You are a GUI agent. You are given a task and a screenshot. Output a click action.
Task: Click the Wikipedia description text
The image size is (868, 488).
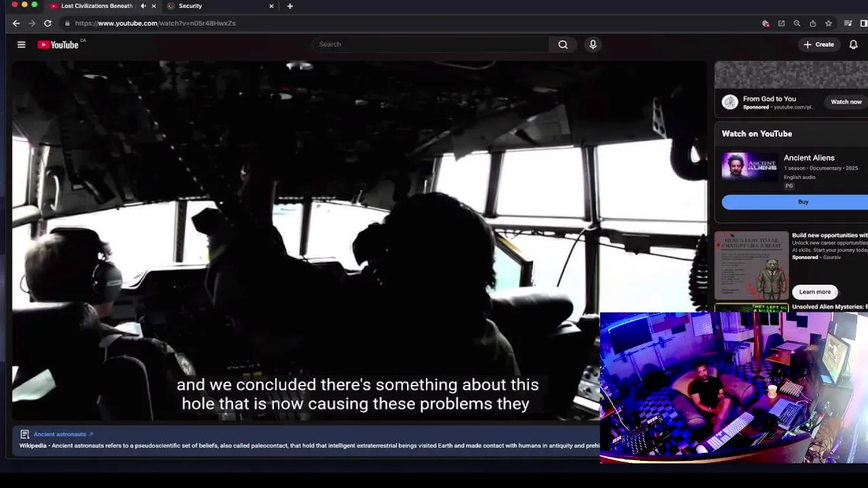309,446
